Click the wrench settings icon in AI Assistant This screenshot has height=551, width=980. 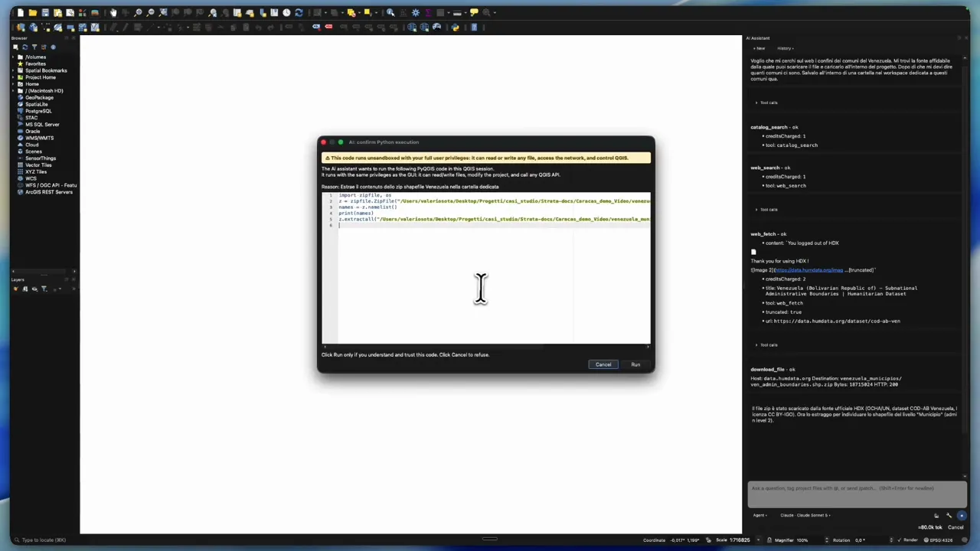pos(949,515)
